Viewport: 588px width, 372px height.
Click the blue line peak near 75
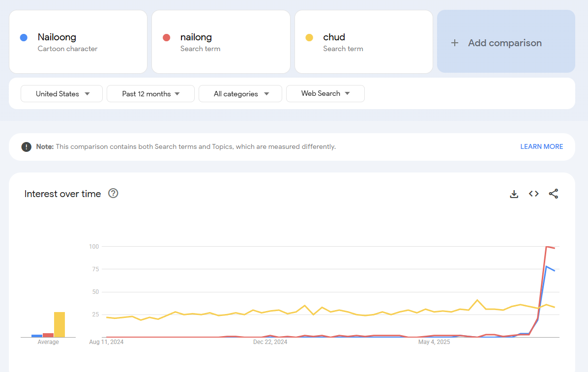point(546,267)
